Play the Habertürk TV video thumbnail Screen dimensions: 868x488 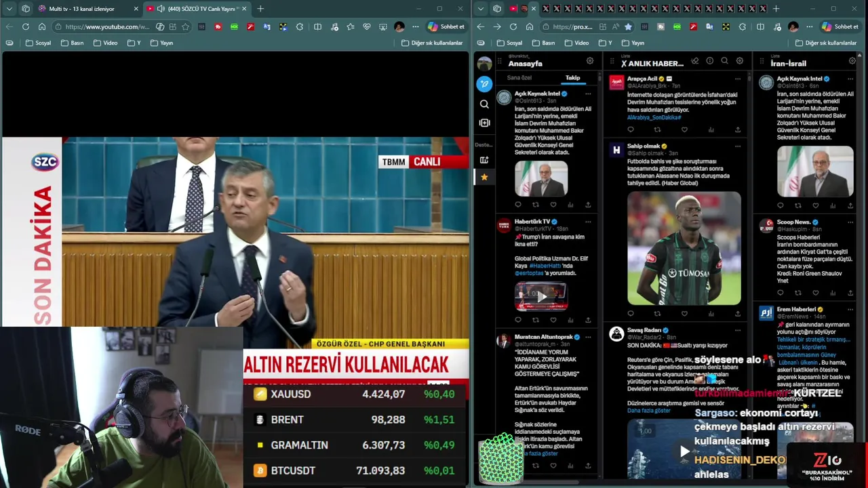tap(541, 296)
